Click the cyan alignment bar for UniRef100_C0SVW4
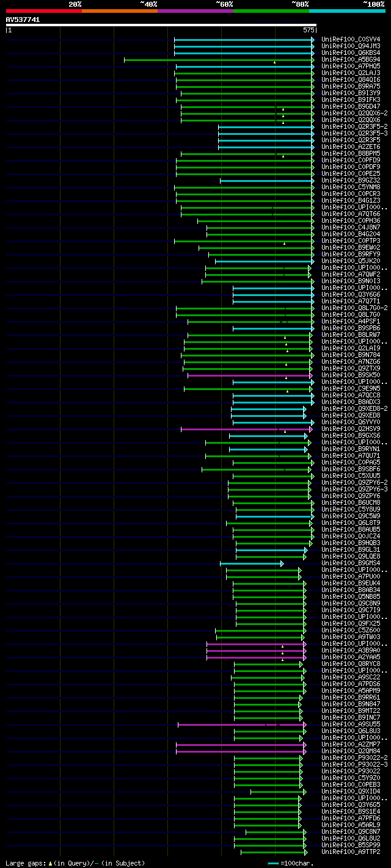 [x=244, y=40]
